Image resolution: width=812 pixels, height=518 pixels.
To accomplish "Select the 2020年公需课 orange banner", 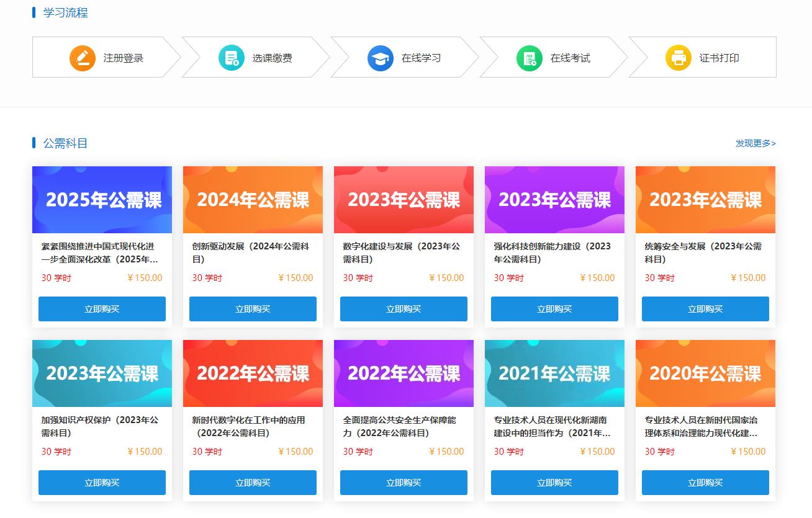I will tap(705, 373).
